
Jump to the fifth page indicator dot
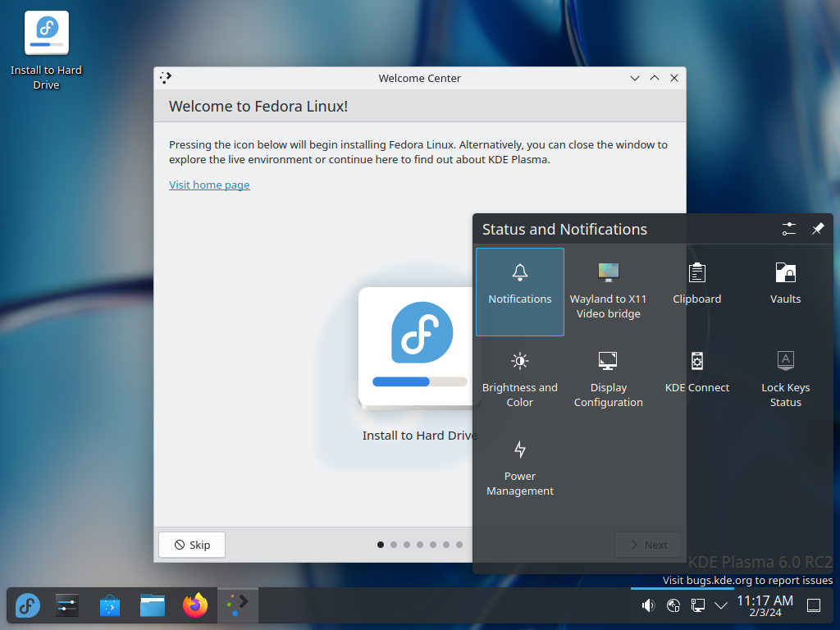coord(433,545)
